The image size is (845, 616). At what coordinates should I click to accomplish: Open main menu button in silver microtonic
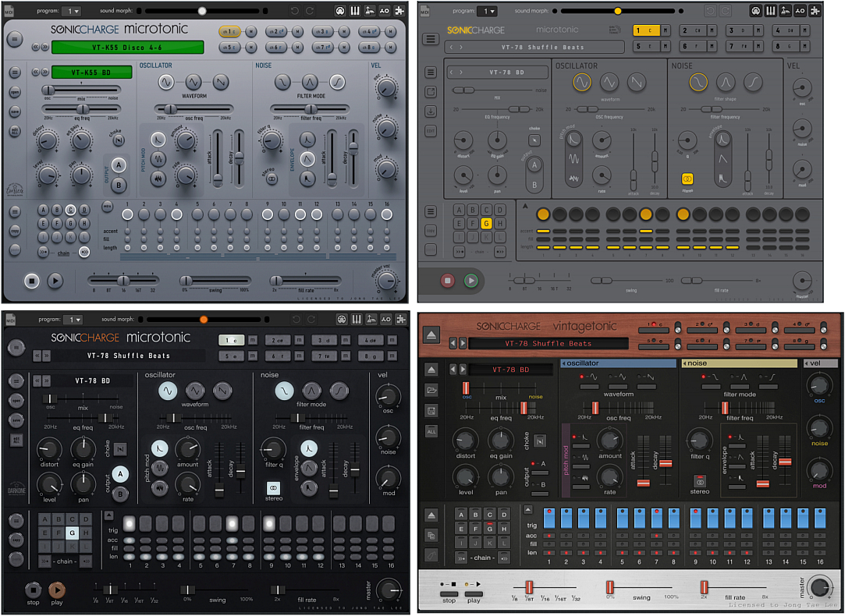tap(15, 38)
